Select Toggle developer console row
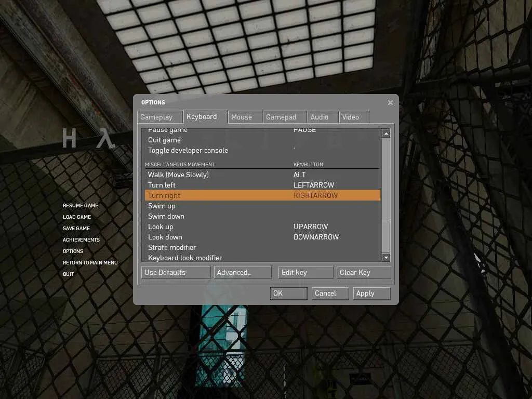The height and width of the screenshot is (399, 532). (262, 150)
